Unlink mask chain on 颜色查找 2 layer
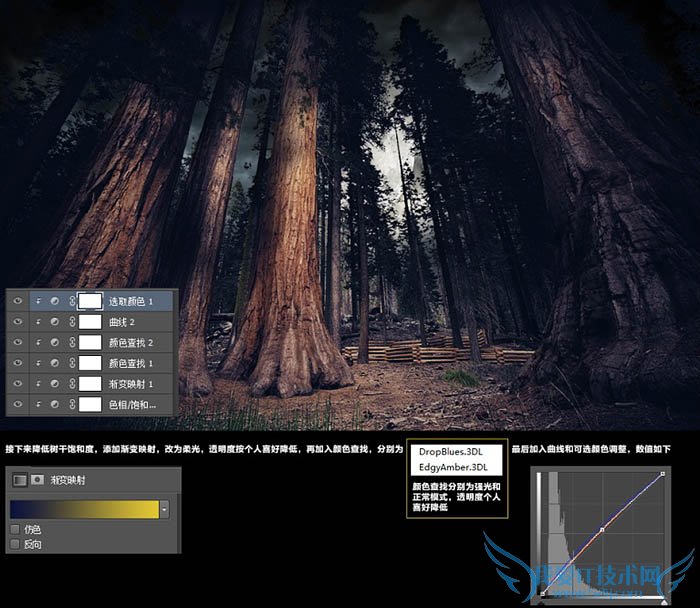 point(72,342)
